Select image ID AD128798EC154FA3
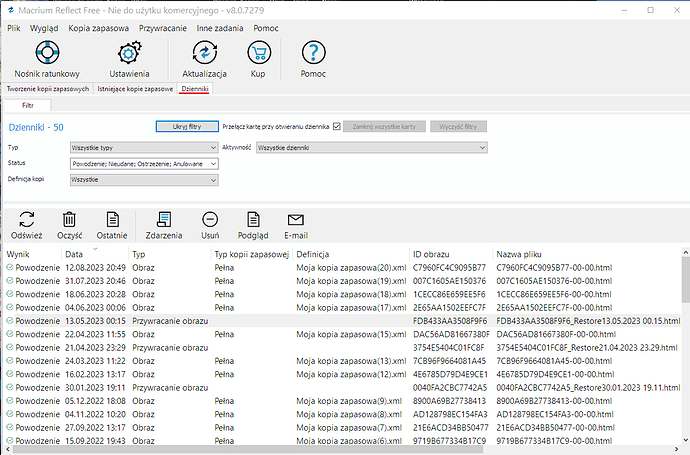Image resolution: width=690 pixels, height=455 pixels. click(x=450, y=414)
